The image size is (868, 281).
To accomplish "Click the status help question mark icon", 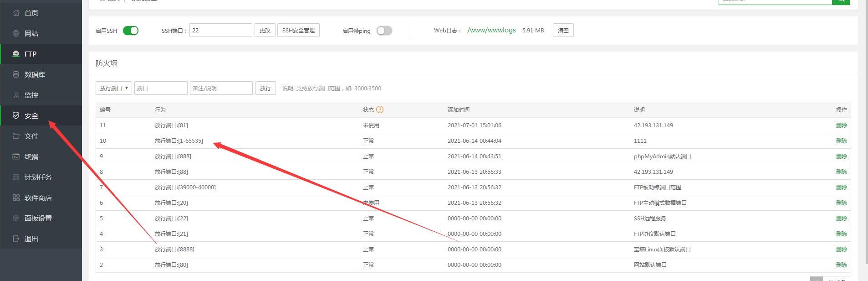I will (x=380, y=109).
